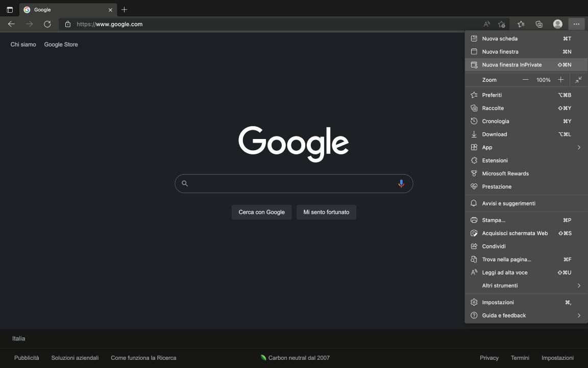Open Preferiti from the toolbar star icon

click(521, 24)
